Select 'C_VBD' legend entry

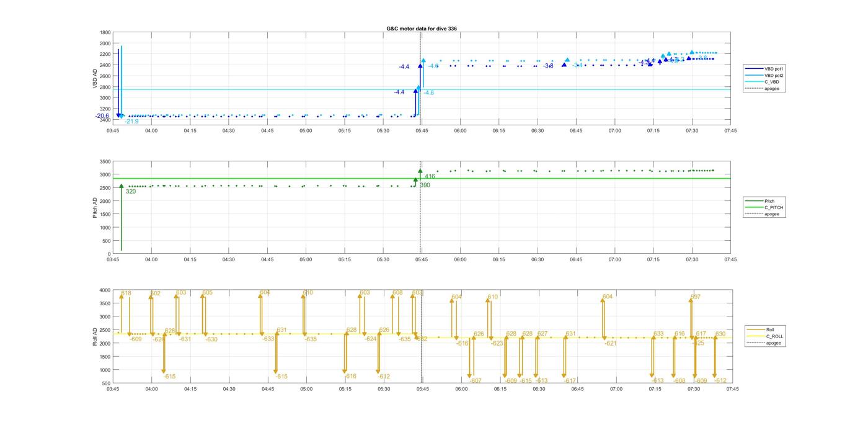pos(772,82)
